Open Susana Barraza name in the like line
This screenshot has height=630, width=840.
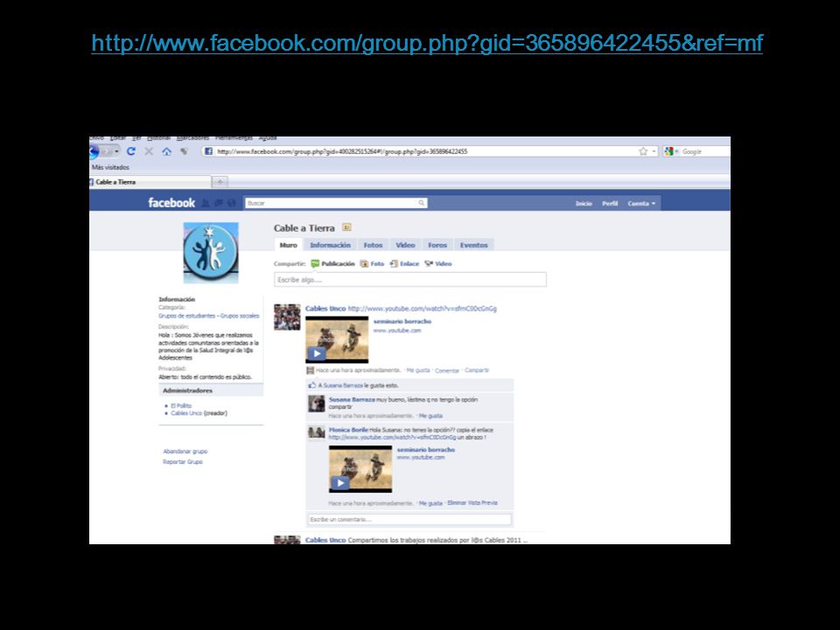click(x=343, y=385)
